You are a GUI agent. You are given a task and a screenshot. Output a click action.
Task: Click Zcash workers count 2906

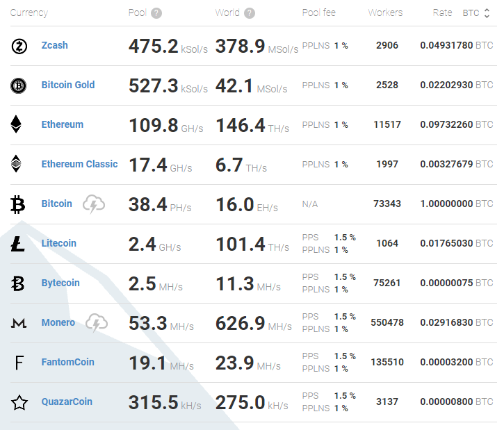coord(387,45)
